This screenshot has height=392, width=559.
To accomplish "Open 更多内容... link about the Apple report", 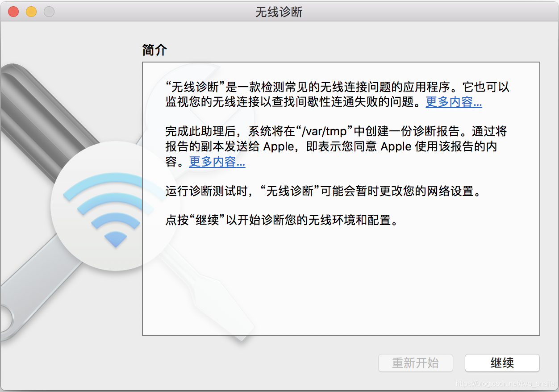I will (x=217, y=162).
